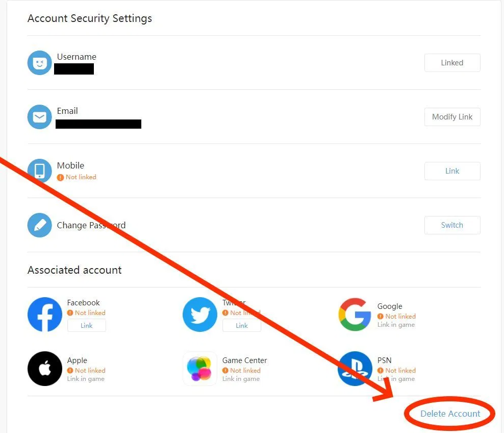Click the Linked button for Username
Image resolution: width=504 pixels, height=433 pixels.
(452, 63)
